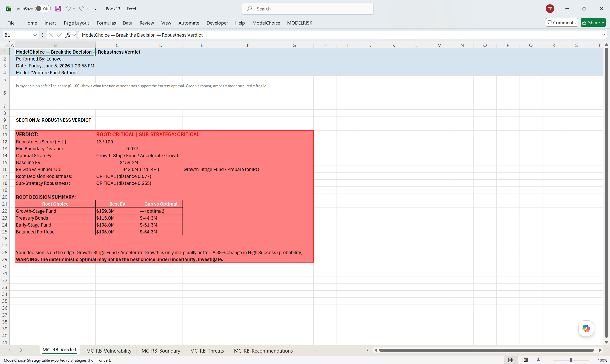Click the Cancel entry X icon
Image resolution: width=610 pixels, height=364 pixels.
coord(51,35)
